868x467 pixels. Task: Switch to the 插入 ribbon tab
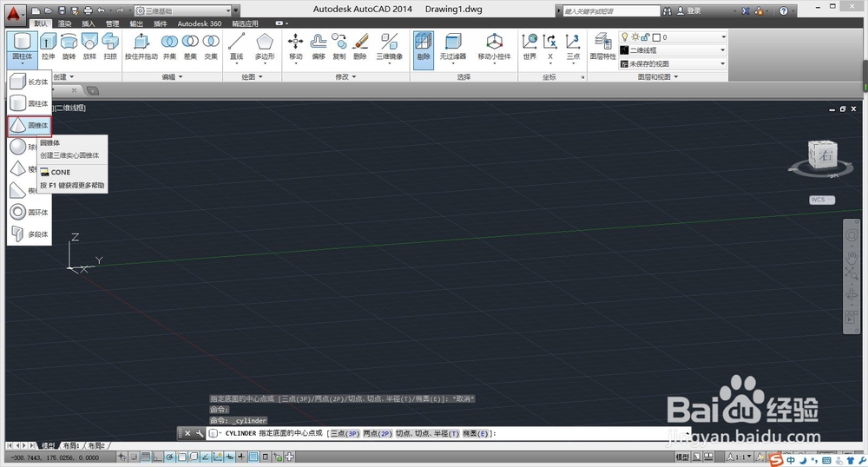click(x=88, y=23)
